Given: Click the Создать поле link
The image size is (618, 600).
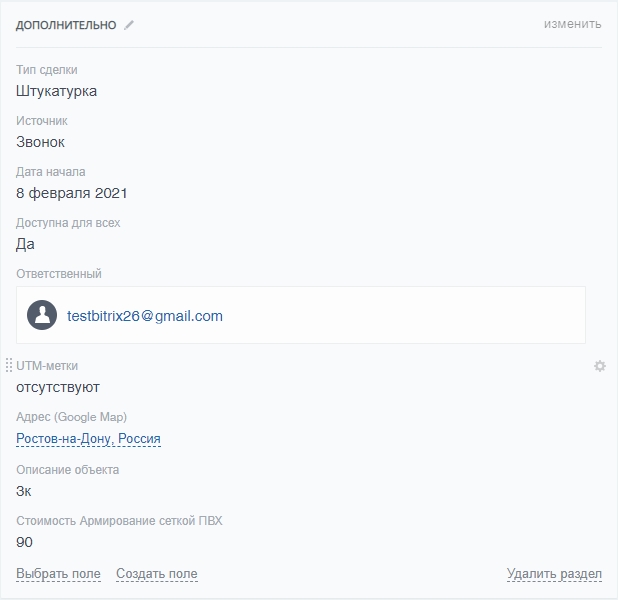Looking at the screenshot, I should [x=156, y=574].
